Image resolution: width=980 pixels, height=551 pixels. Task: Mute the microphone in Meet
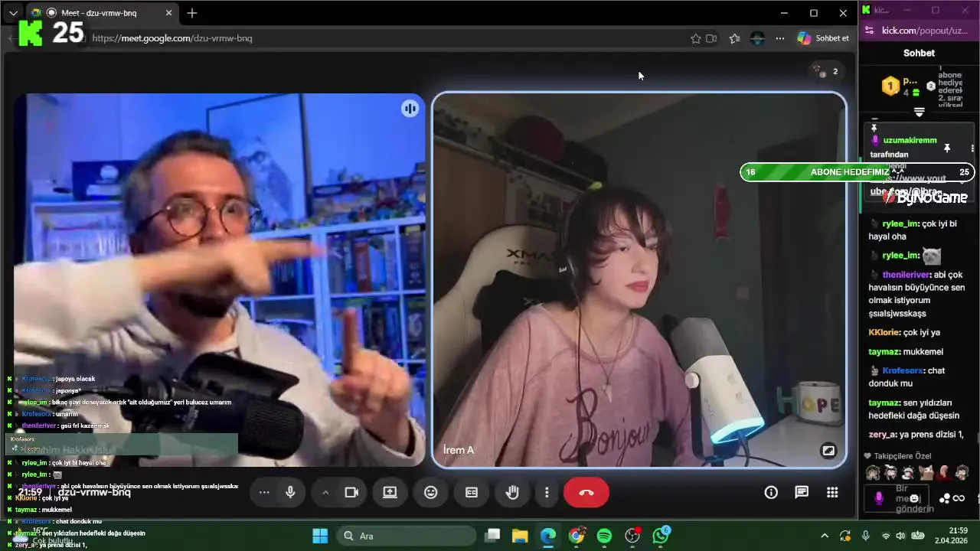tap(290, 493)
